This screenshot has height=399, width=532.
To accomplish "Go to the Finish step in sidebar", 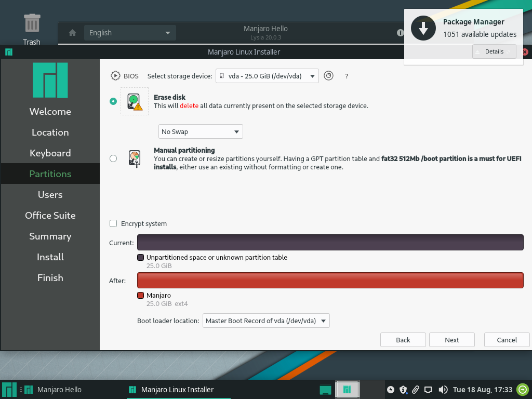I will click(x=50, y=277).
